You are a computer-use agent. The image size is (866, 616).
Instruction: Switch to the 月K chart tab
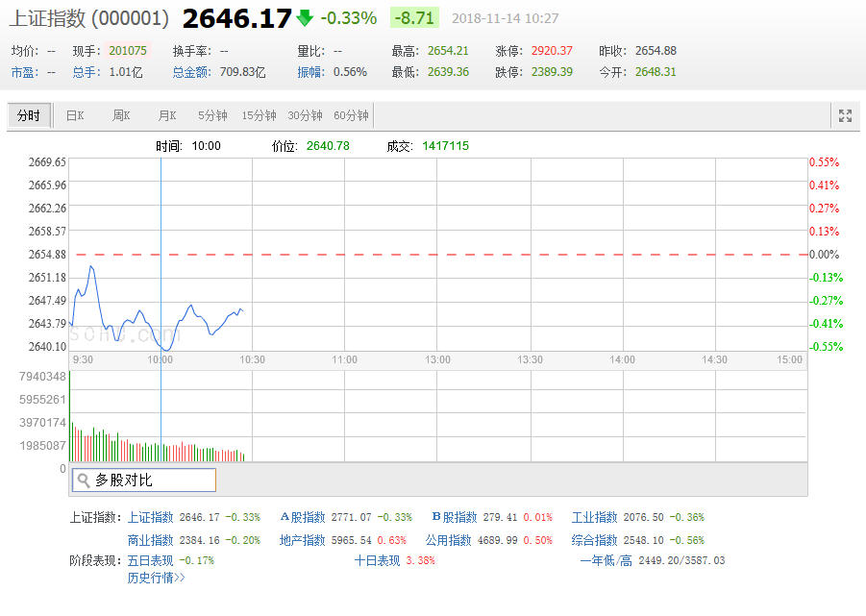click(x=167, y=116)
